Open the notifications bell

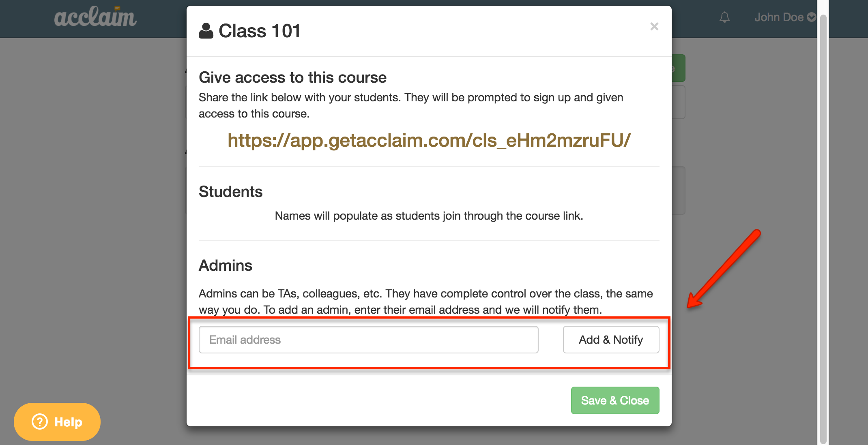click(724, 17)
